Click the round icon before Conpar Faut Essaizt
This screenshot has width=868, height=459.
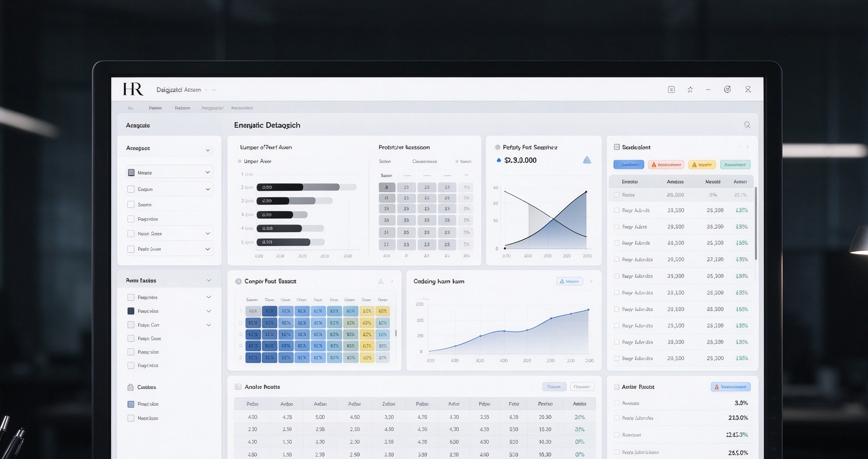pos(238,281)
